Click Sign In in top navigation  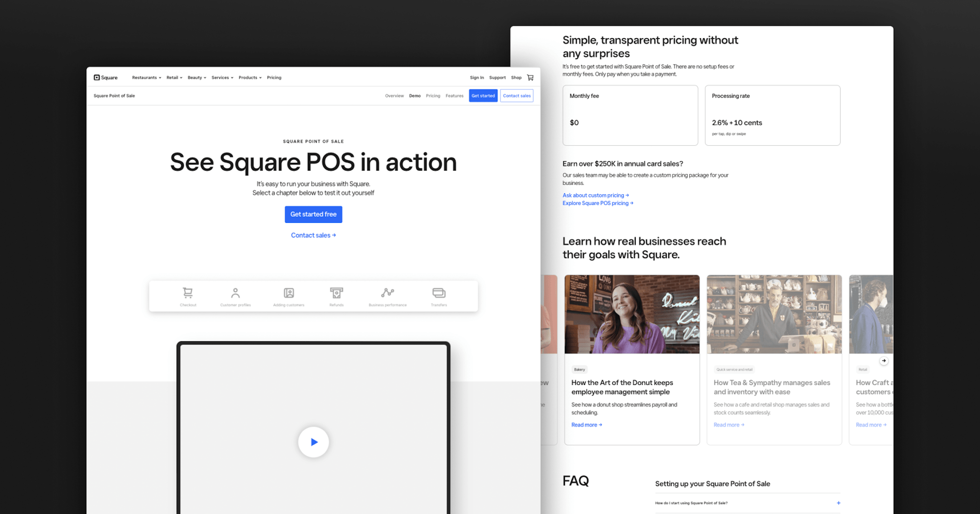pyautogui.click(x=477, y=77)
